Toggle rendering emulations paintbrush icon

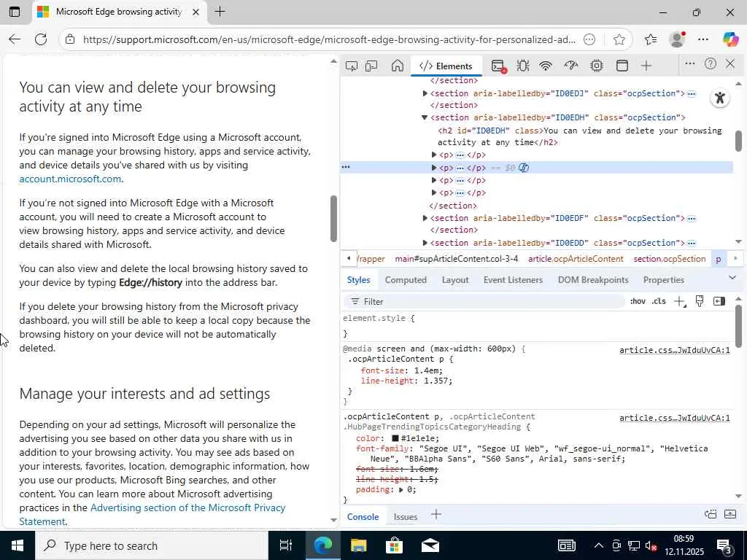point(700,301)
